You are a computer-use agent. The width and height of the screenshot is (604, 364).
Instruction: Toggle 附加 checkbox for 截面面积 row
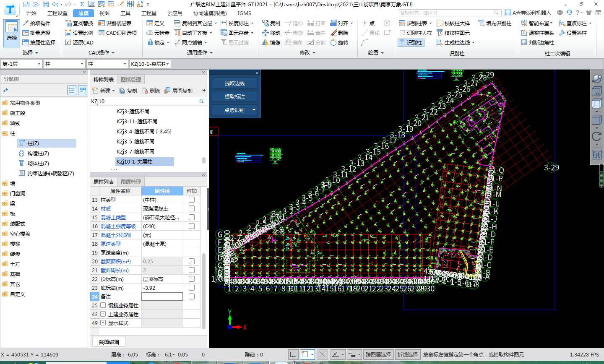pos(192,261)
